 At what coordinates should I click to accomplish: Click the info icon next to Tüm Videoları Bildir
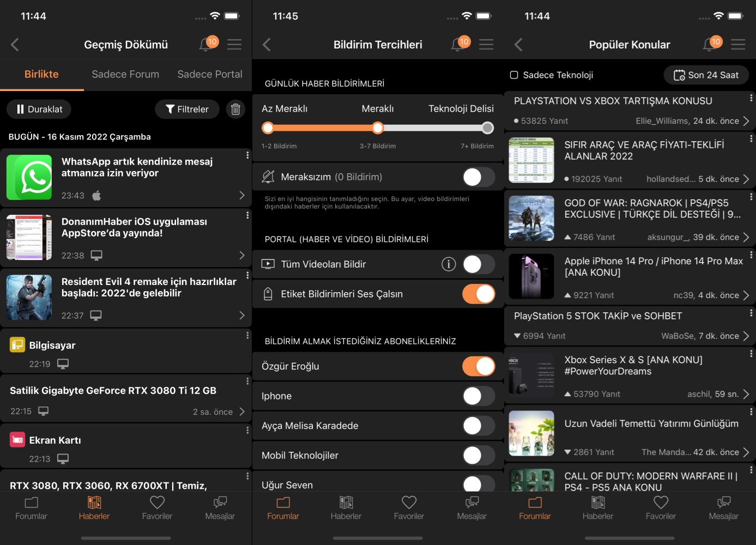coord(449,264)
